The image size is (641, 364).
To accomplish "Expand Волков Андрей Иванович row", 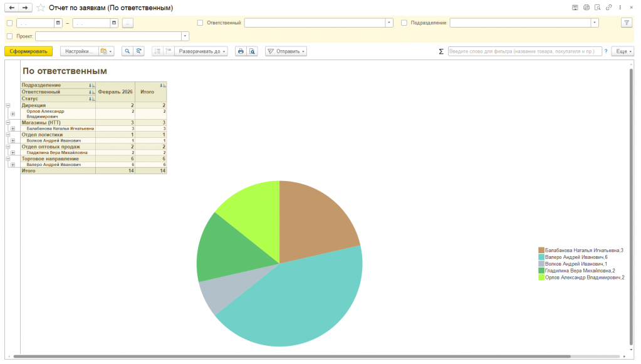I will click(13, 140).
